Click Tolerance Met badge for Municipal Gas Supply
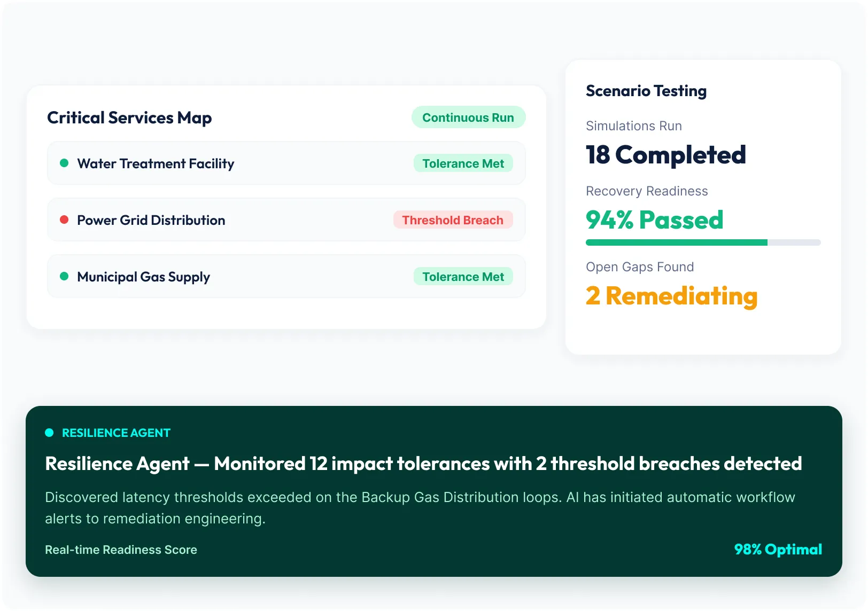The width and height of the screenshot is (868, 611). (463, 277)
